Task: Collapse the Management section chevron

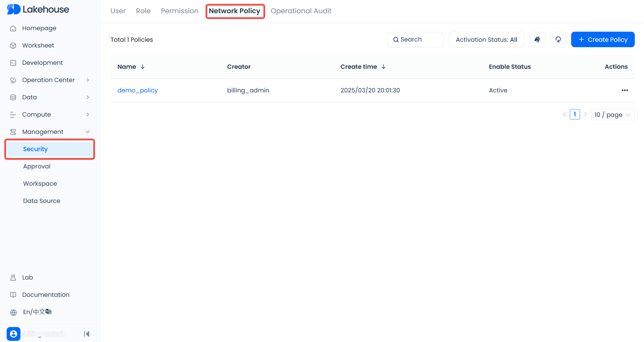Action: [88, 132]
